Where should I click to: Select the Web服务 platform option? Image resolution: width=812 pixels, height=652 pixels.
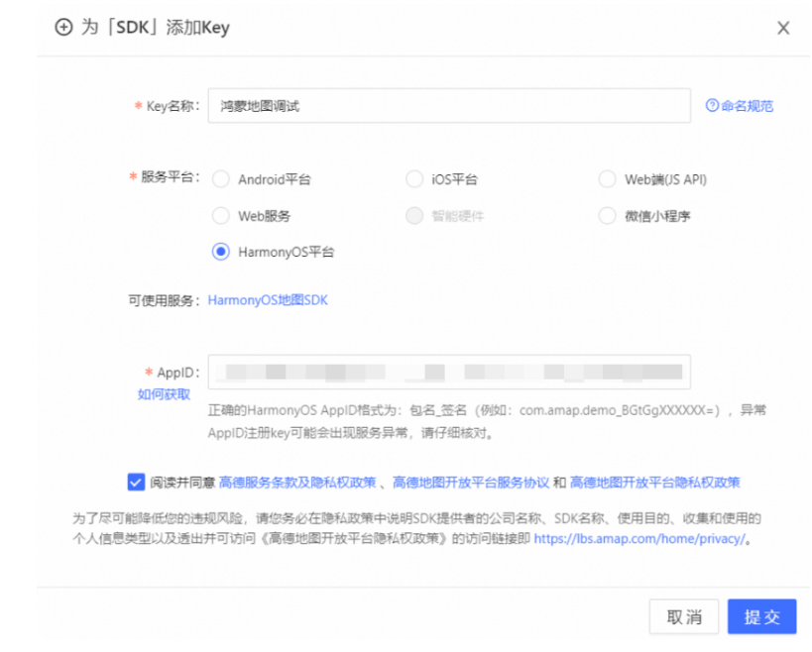tap(221, 215)
